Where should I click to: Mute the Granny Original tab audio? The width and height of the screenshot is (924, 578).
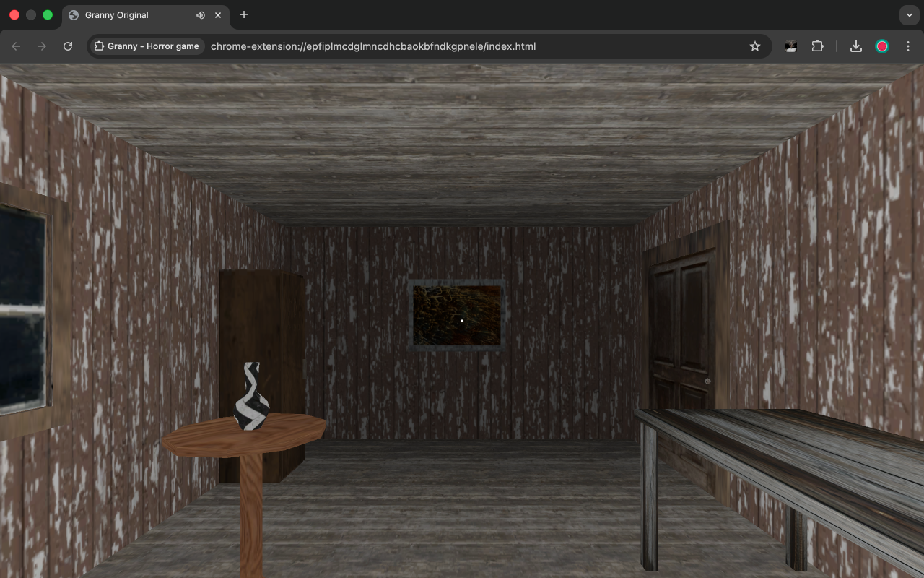coord(201,15)
